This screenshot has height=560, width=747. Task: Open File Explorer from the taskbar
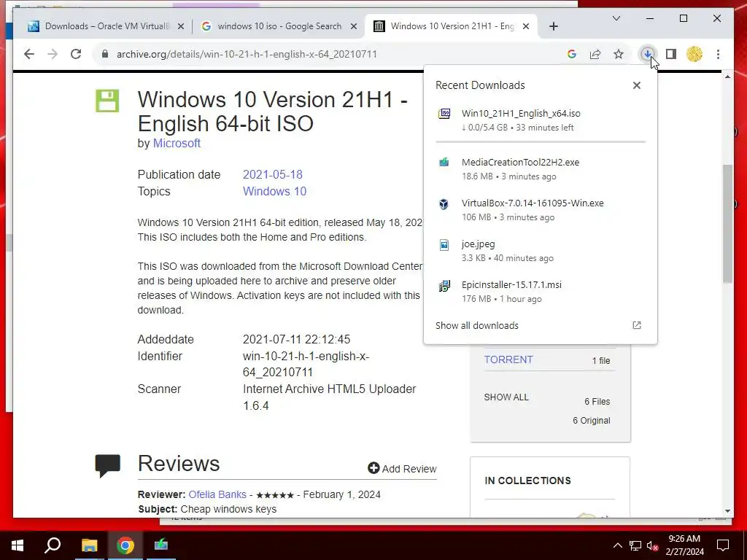(89, 545)
